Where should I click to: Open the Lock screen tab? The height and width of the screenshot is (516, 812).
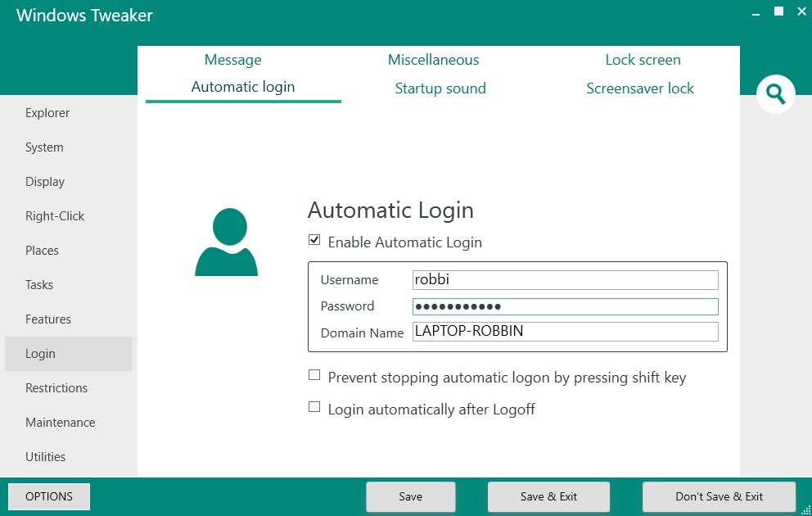coord(643,60)
